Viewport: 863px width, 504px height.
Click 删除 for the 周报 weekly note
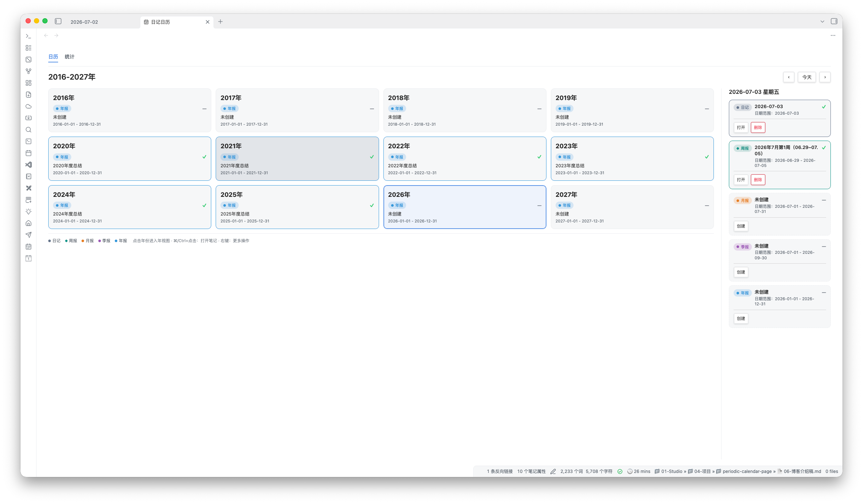(758, 180)
